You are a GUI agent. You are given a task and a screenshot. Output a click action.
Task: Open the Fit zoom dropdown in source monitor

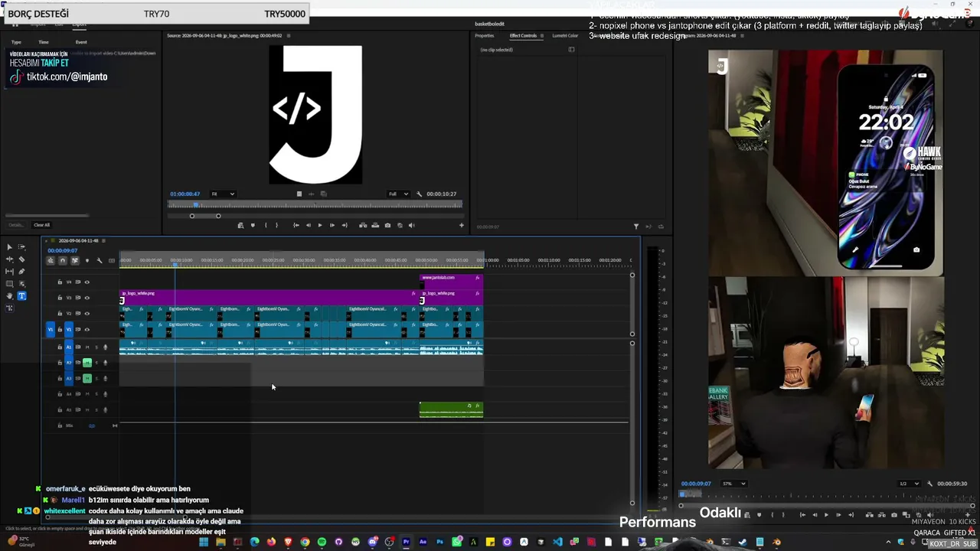223,194
